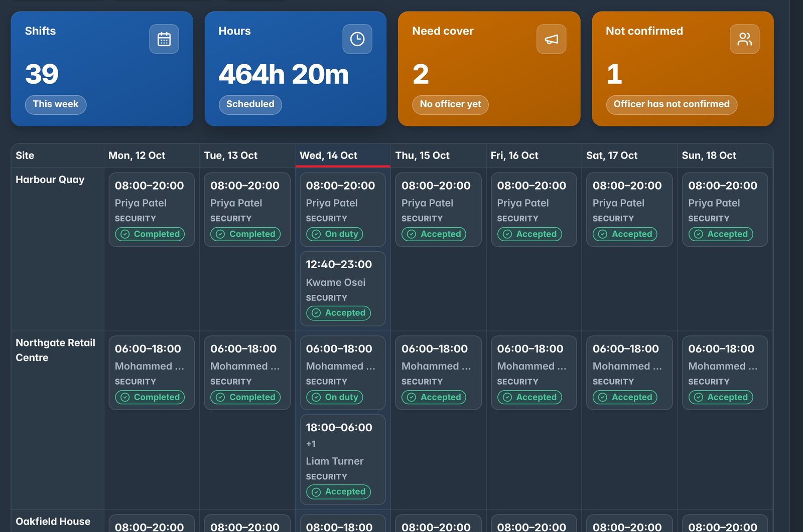Click Accepted status on Kwame Osei shift
This screenshot has height=532, width=803.
[x=339, y=313]
